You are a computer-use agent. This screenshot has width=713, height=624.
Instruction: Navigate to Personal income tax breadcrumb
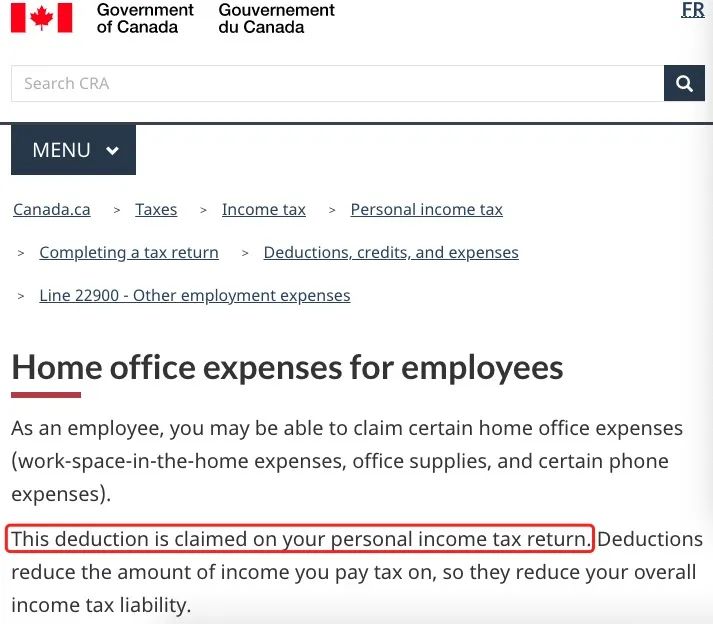427,210
